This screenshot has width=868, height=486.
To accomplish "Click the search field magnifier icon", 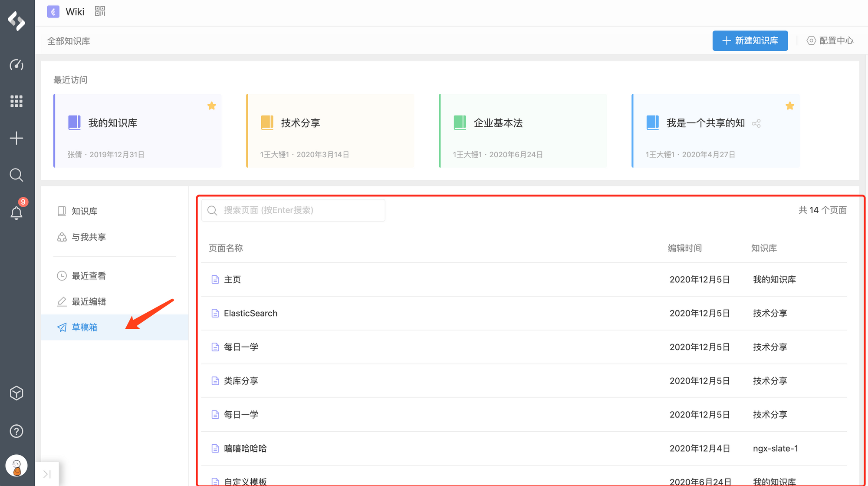I will point(212,211).
